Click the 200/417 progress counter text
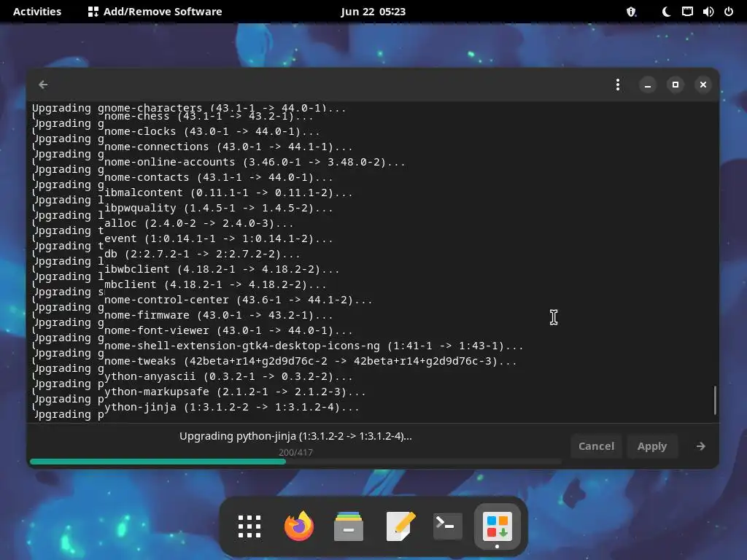Viewport: 747px width, 560px height. pos(295,452)
